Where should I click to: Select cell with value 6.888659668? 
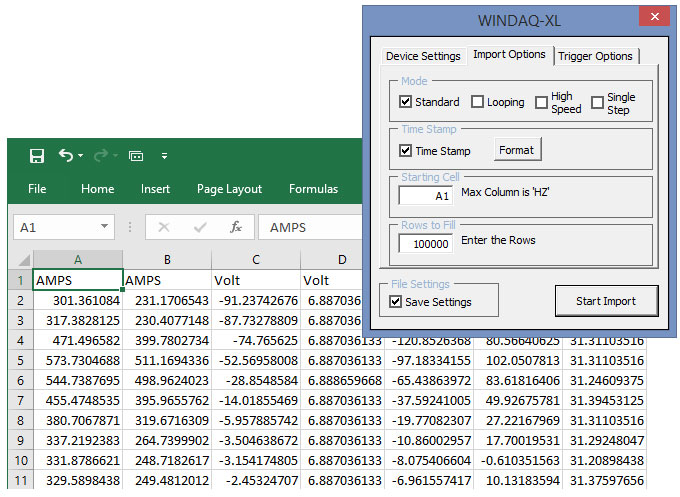point(343,380)
